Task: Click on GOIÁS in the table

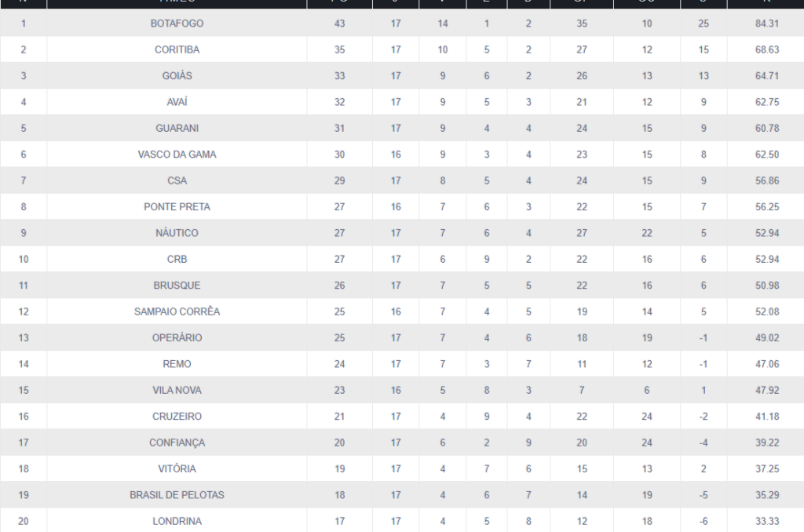Action: click(177, 76)
